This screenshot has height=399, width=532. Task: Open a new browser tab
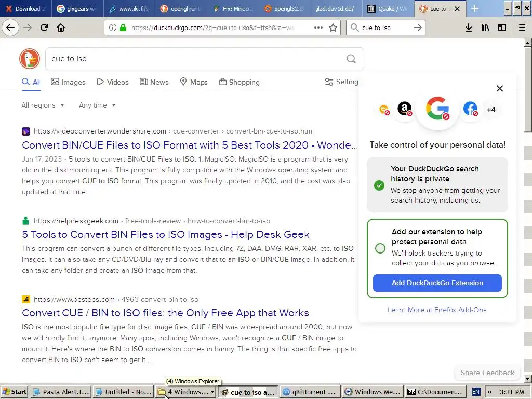[x=475, y=8]
